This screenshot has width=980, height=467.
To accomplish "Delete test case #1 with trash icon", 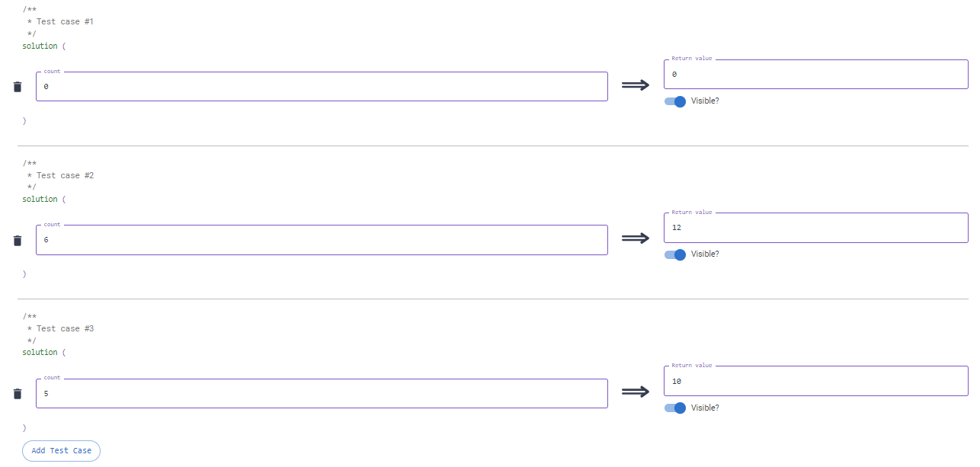I will tap(18, 87).
